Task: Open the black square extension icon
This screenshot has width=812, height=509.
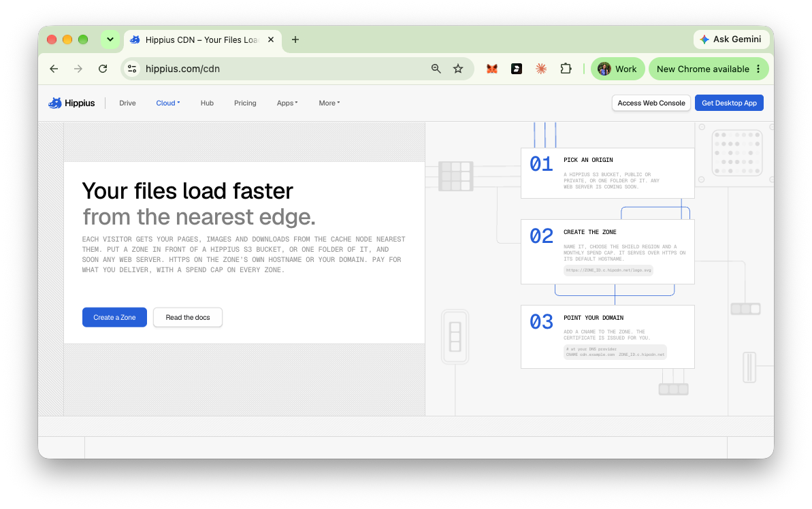Action: [517, 69]
